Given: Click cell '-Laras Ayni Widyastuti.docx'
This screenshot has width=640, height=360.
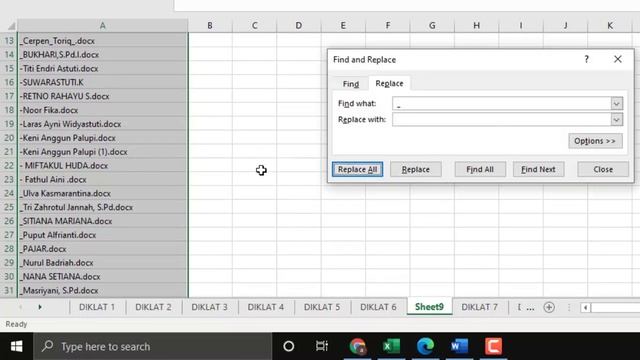Looking at the screenshot, I should [102, 124].
